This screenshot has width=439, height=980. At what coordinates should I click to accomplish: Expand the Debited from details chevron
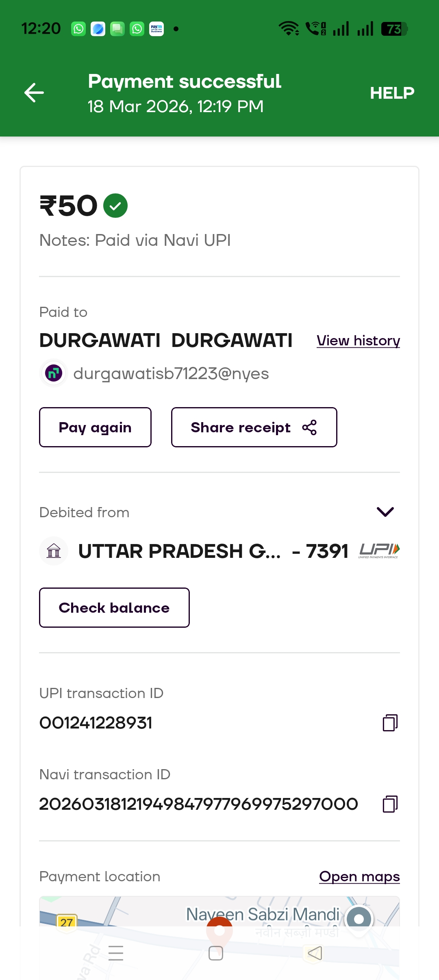[x=385, y=512]
